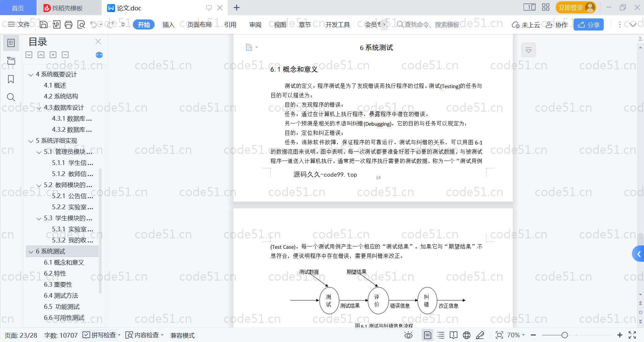Screen dimensions: 644x342
Task: Select the 审阅 ribbon tab
Action: tap(255, 24)
